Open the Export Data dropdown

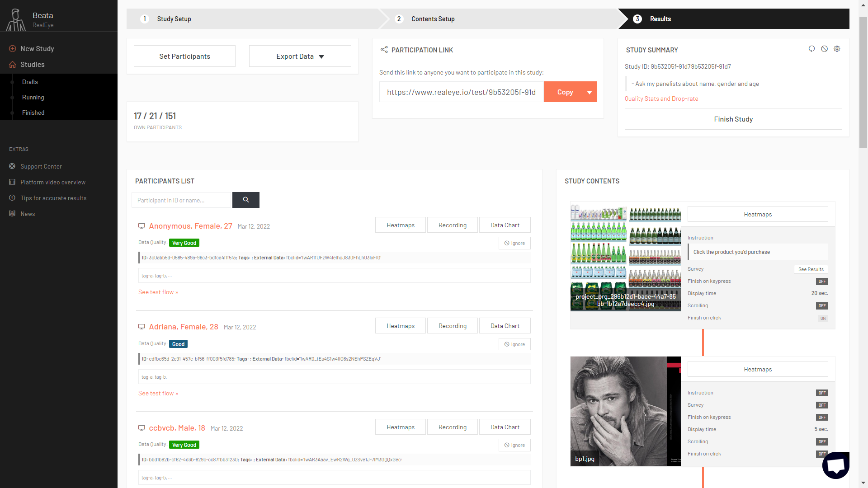pos(300,56)
